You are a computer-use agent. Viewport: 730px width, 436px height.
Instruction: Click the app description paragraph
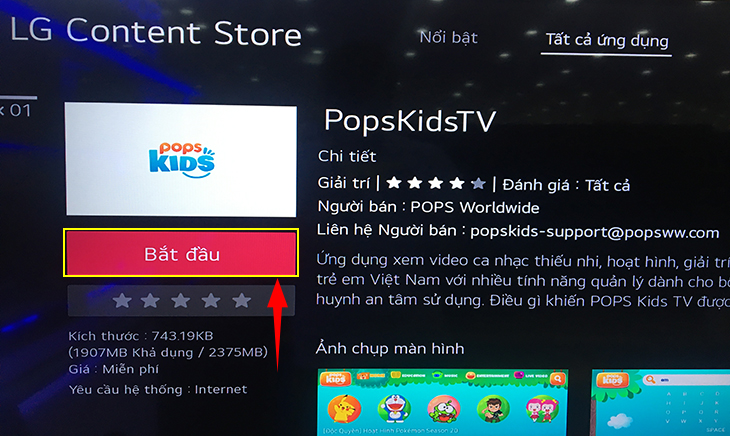[523, 280]
